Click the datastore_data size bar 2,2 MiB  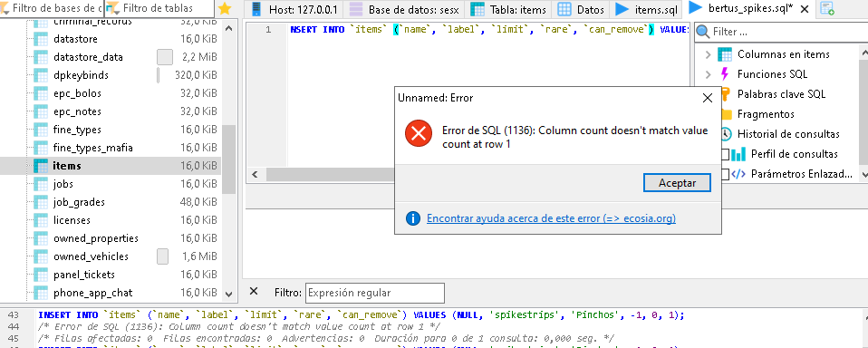(165, 57)
